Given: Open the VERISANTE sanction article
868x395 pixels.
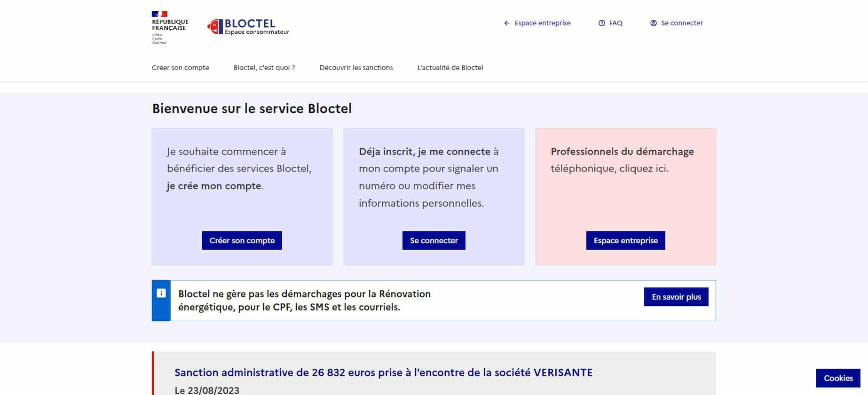Looking at the screenshot, I should (384, 373).
